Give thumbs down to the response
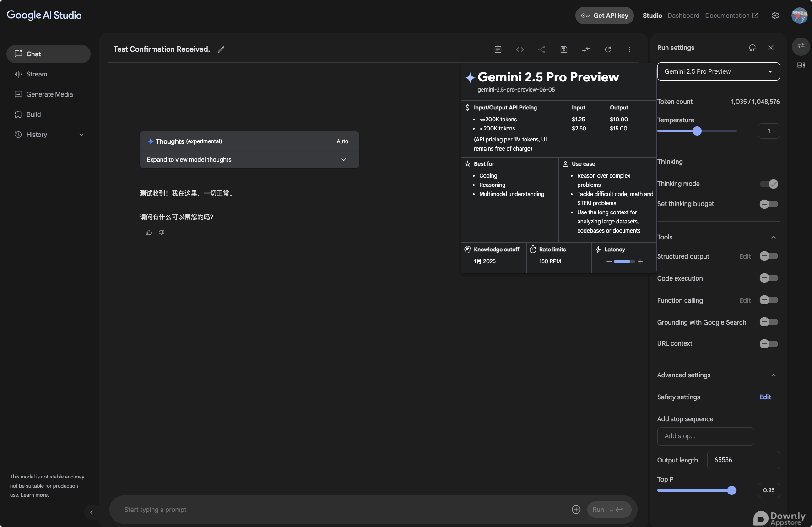Image resolution: width=812 pixels, height=527 pixels. coord(162,233)
